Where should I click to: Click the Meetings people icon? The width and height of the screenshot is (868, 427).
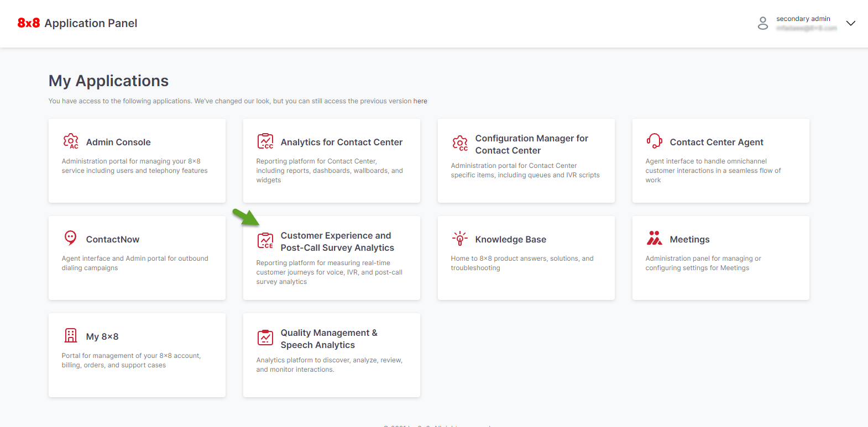click(655, 238)
